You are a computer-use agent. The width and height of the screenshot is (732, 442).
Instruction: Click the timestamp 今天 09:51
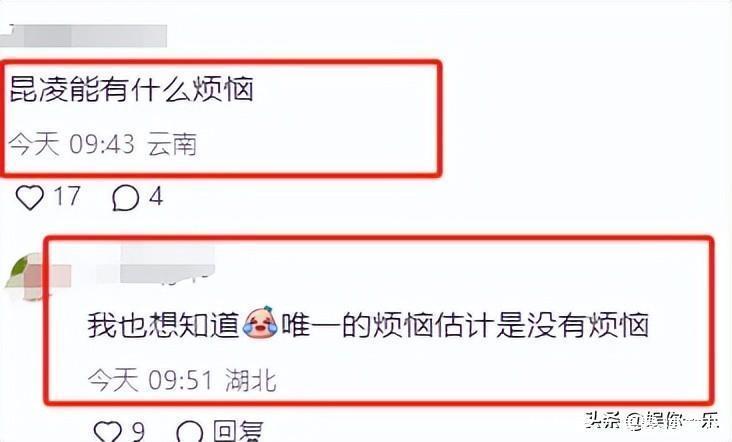pyautogui.click(x=151, y=379)
